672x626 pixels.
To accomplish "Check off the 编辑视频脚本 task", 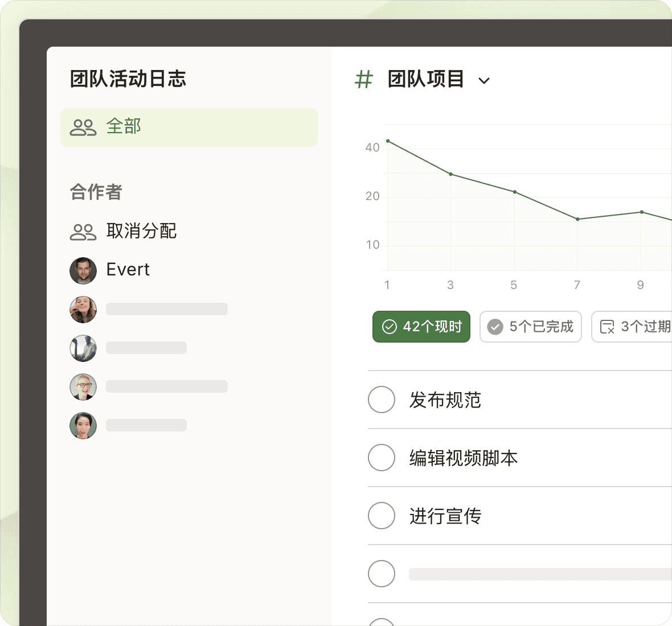I will tap(382, 458).
